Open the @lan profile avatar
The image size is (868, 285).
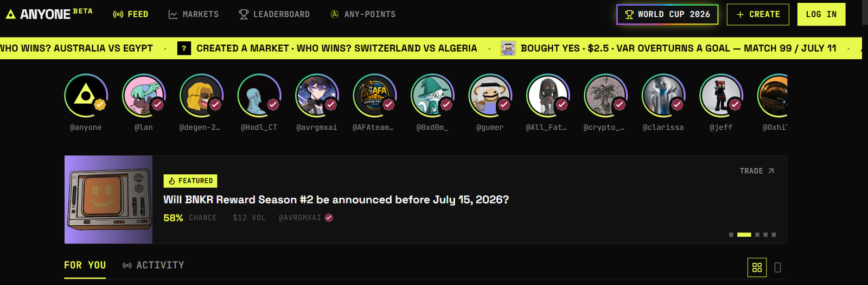point(144,96)
